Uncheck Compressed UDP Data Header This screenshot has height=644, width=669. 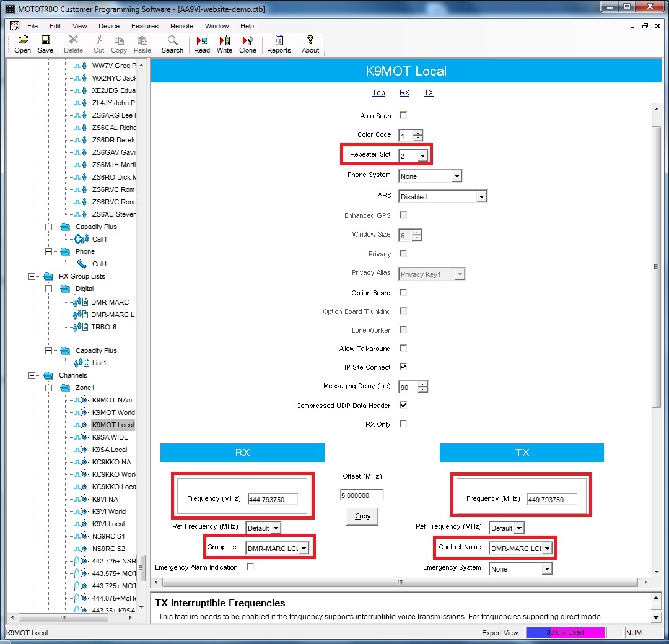pyautogui.click(x=403, y=405)
